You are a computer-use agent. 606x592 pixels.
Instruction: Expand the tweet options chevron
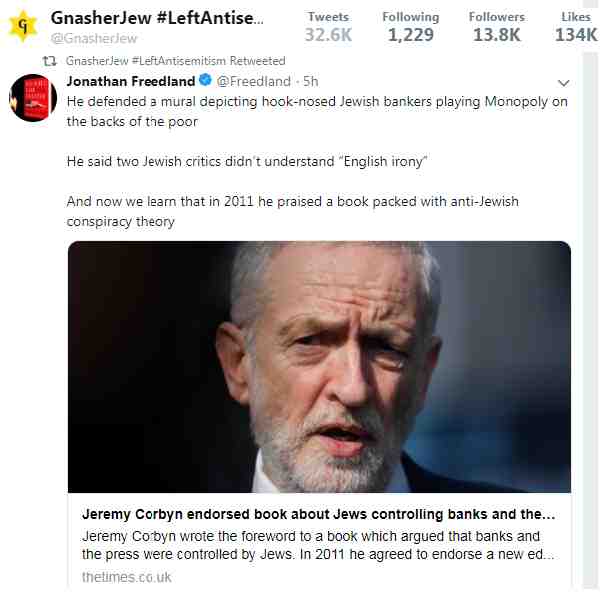click(x=564, y=83)
